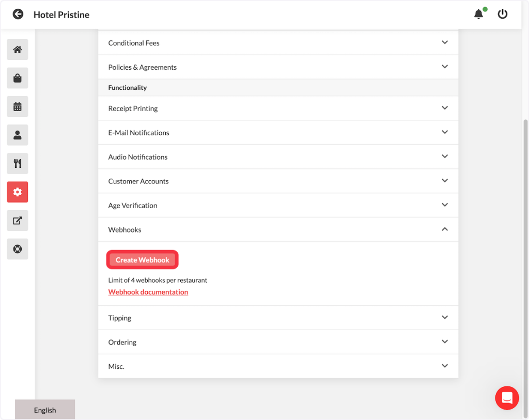Expand the Age Verification section

pos(278,205)
